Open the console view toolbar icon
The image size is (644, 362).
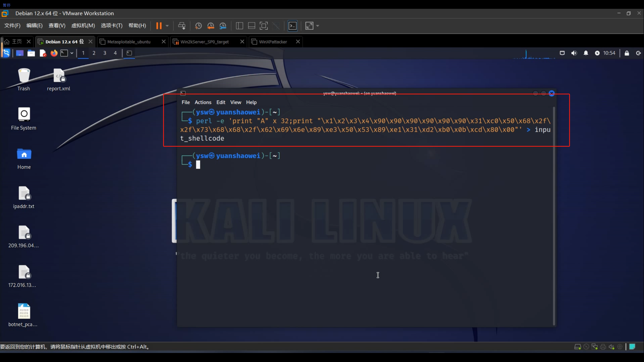click(293, 26)
